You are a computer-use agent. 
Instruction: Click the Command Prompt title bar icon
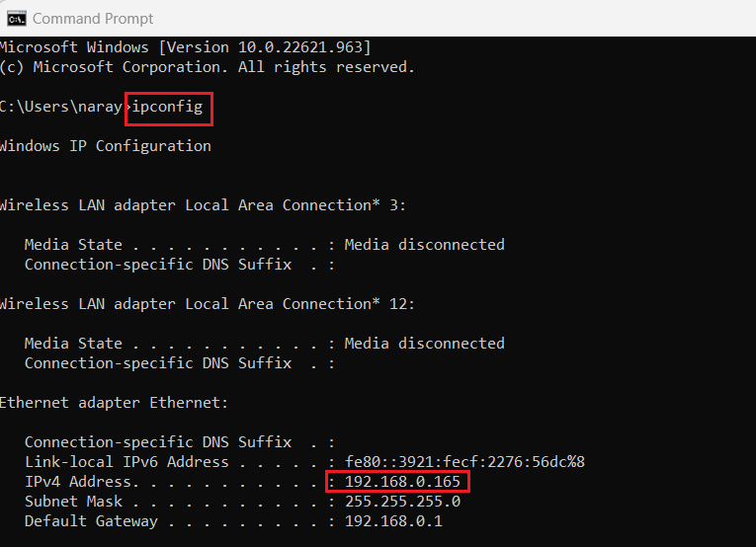(x=17, y=19)
